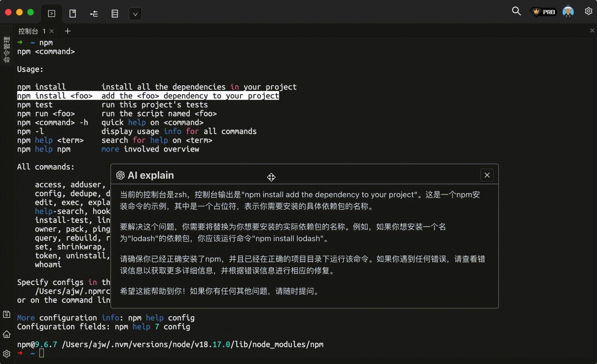Image resolution: width=597 pixels, height=364 pixels.
Task: Click the save snapshot icon in sidebar
Action: 6,314
